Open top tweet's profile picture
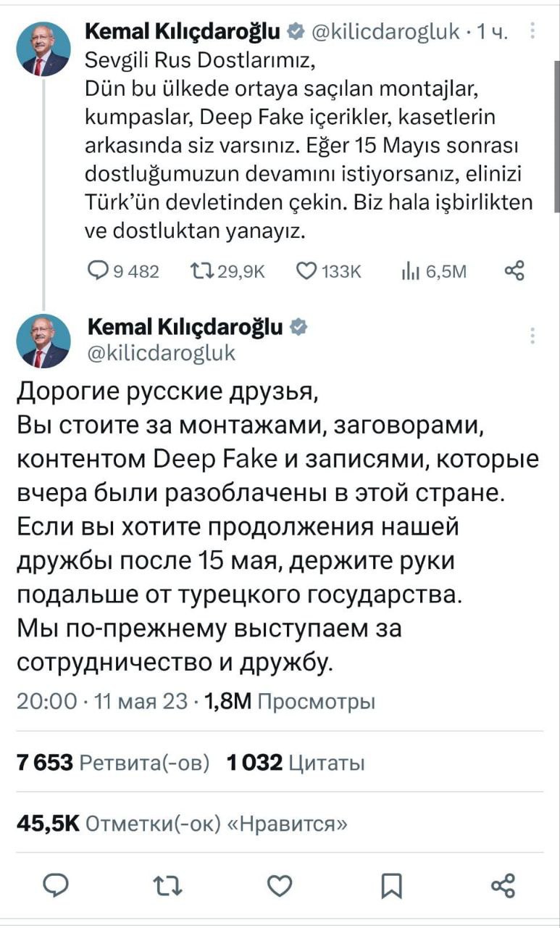This screenshot has width=560, height=928. (x=43, y=49)
